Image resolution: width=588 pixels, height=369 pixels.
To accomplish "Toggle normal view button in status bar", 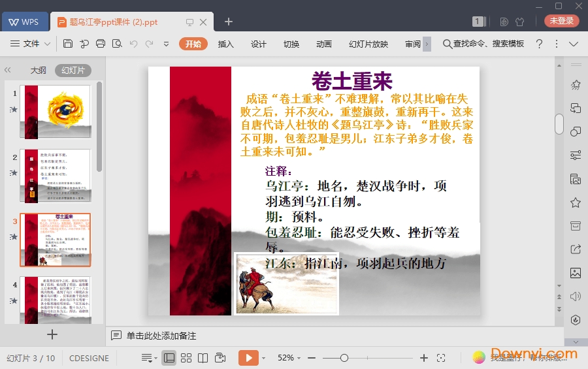I will [169, 358].
